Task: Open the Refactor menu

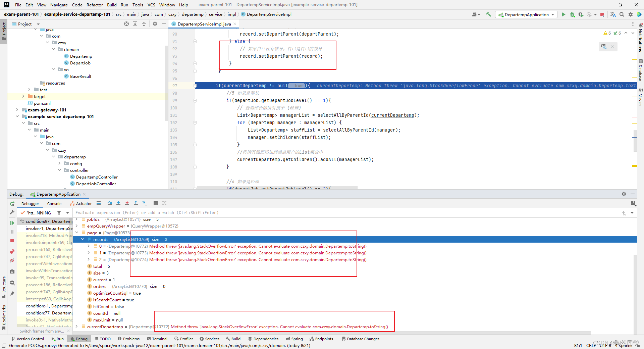Action: [x=95, y=5]
